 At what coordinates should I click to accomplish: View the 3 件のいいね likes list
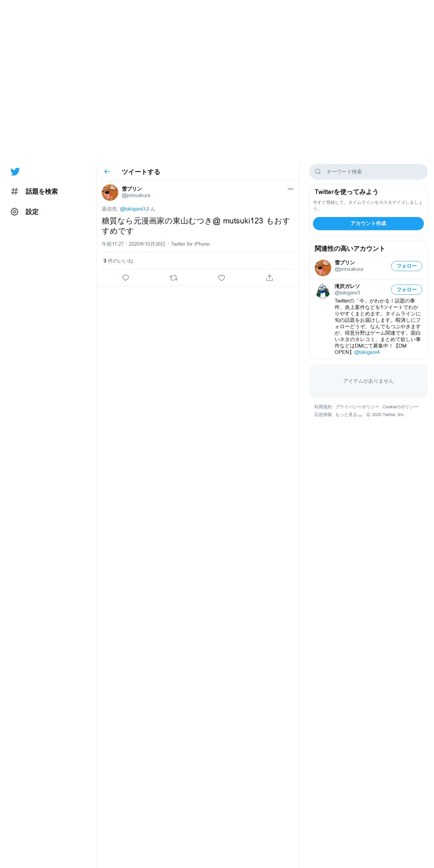coord(118,261)
